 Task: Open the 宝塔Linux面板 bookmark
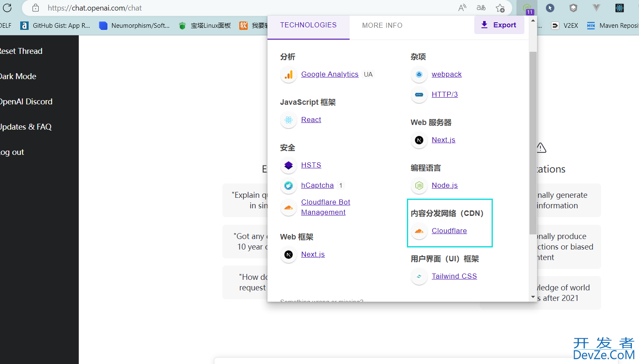205,26
